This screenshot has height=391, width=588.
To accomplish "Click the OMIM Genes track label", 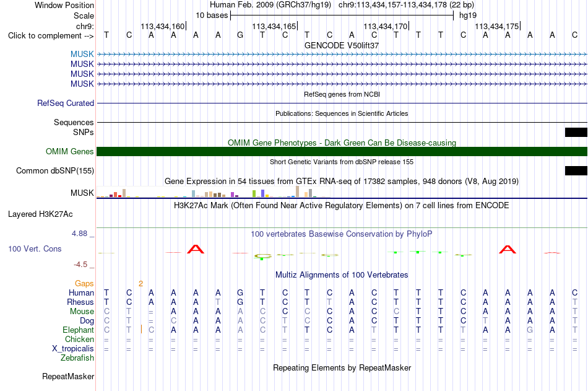I will coord(70,151).
